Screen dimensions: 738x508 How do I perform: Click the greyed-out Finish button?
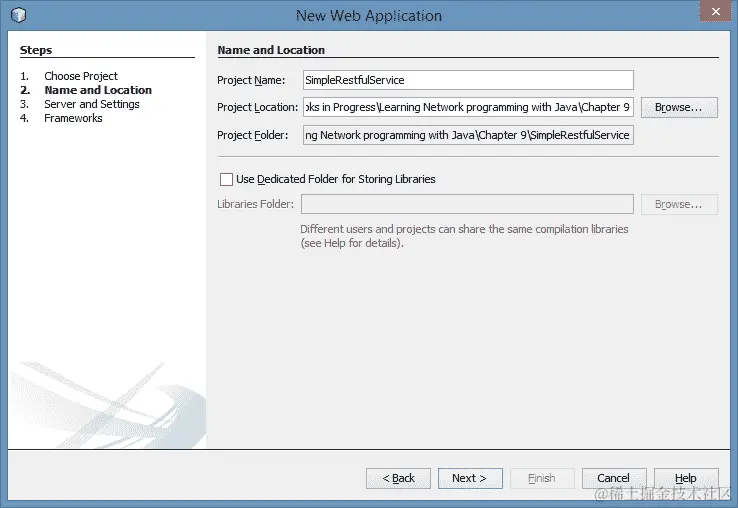point(542,478)
